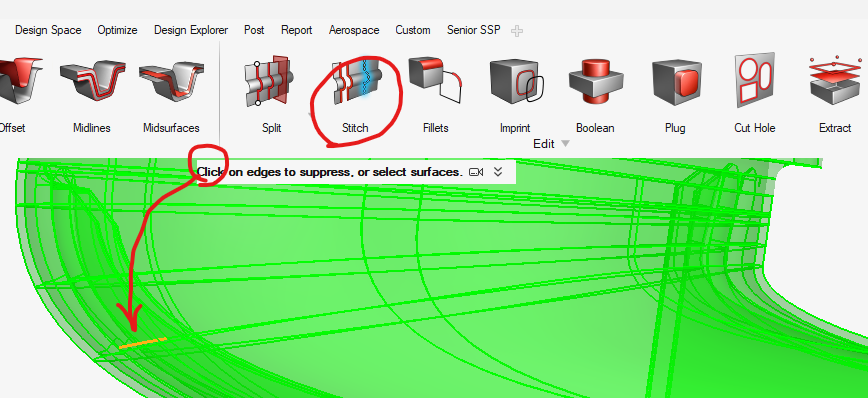Open the Fillets tool
Viewport: 868px width, 398px height.
[435, 80]
